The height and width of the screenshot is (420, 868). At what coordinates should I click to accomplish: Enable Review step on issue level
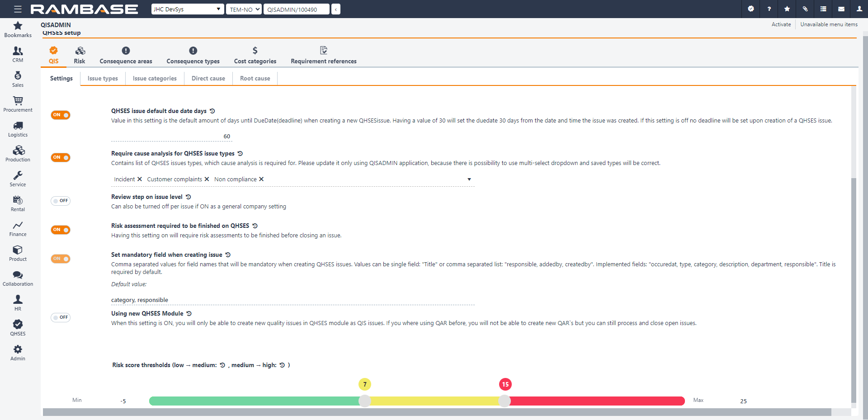click(61, 201)
